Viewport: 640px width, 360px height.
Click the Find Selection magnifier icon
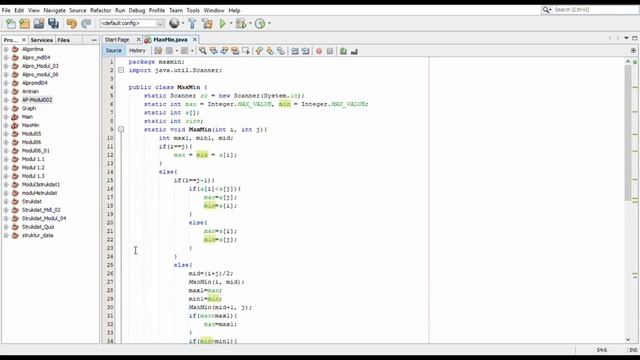coord(203,51)
